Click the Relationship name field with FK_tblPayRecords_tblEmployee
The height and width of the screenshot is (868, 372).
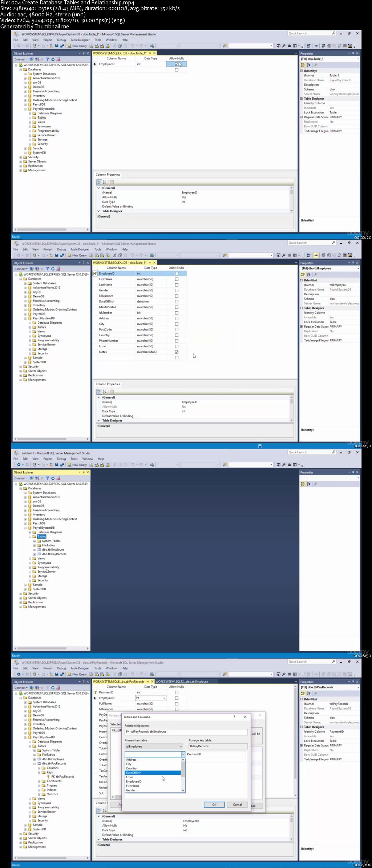(186, 731)
